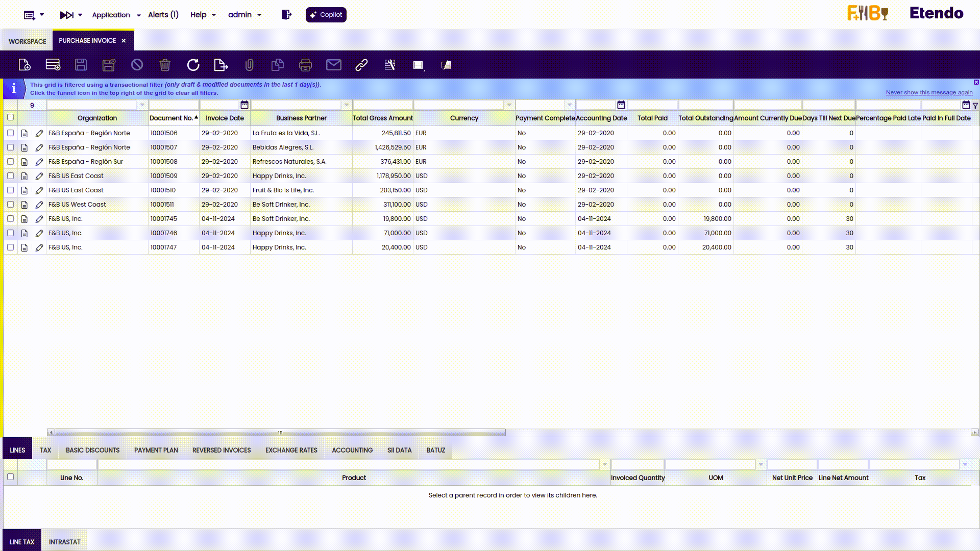Check the row for invoice 10001747

10,247
